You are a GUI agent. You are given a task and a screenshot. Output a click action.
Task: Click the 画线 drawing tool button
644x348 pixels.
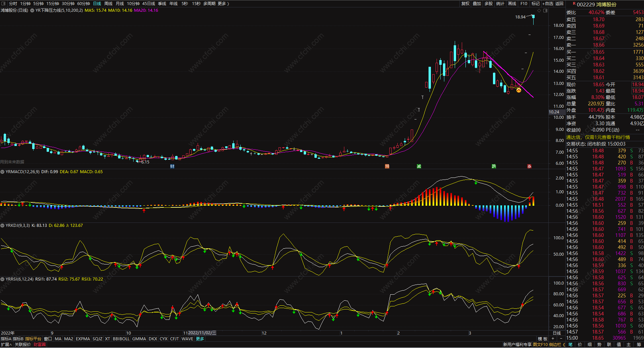(512, 4)
